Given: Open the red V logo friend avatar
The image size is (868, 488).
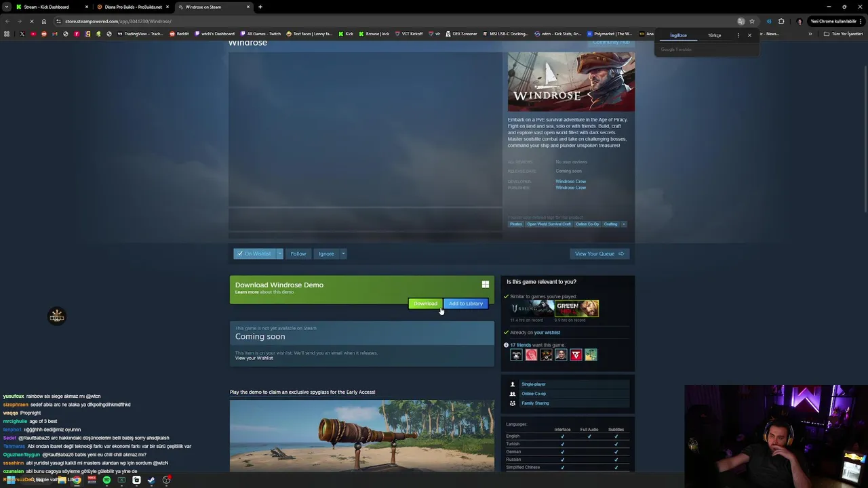Looking at the screenshot, I should pyautogui.click(x=576, y=354).
